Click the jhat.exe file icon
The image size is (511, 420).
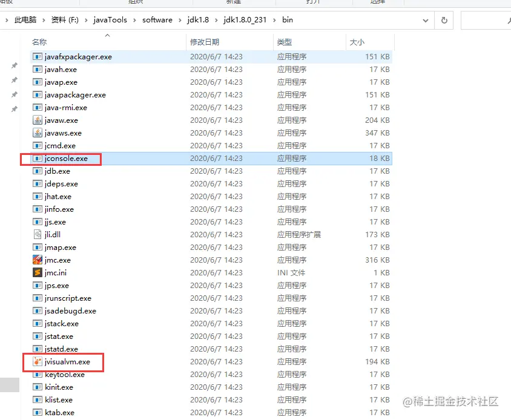(x=38, y=197)
